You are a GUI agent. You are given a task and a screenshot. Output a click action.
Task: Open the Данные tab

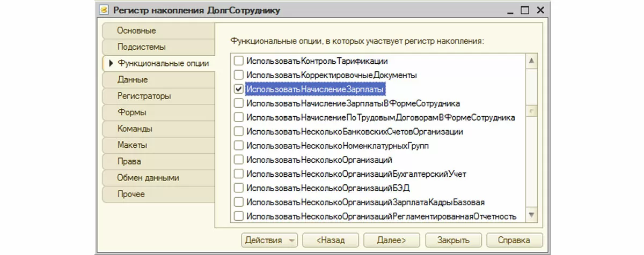158,79
